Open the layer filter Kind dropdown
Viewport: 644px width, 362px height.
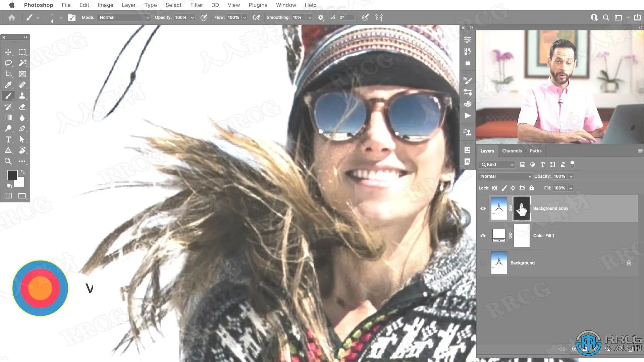click(x=496, y=165)
